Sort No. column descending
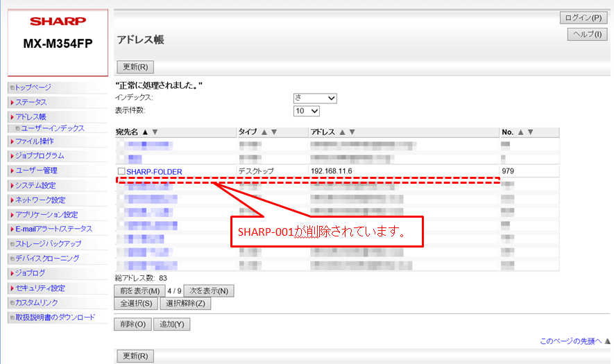 pos(530,132)
